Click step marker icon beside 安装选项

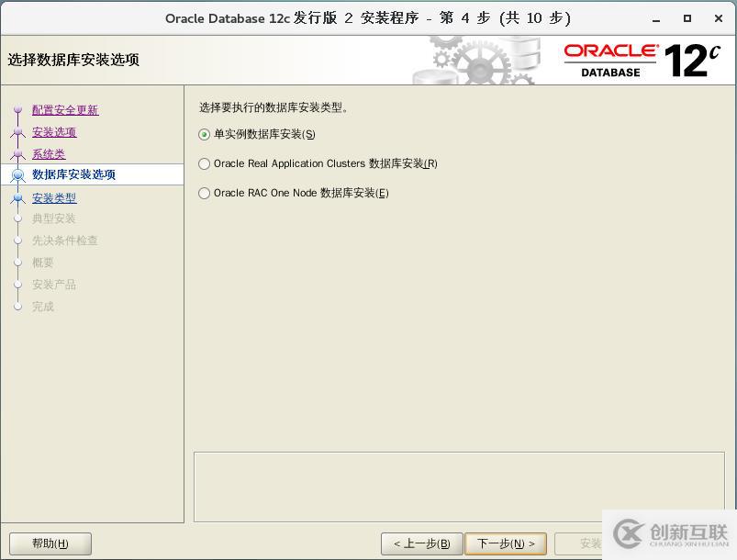[x=17, y=132]
